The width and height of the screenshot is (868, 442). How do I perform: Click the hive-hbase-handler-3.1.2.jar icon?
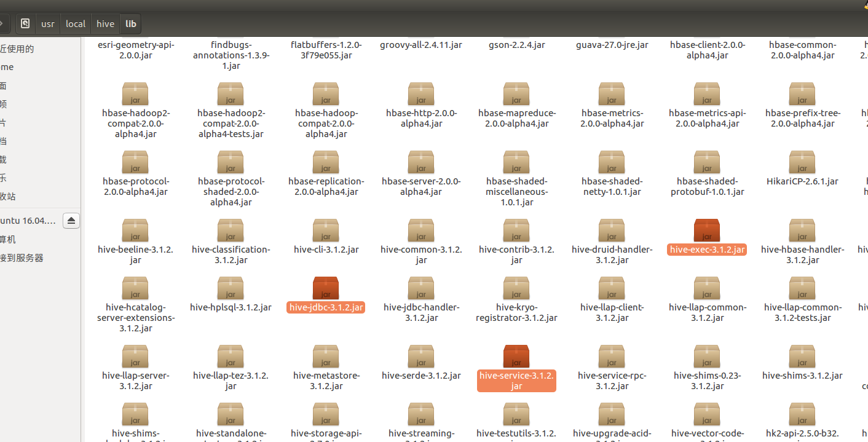[802, 231]
